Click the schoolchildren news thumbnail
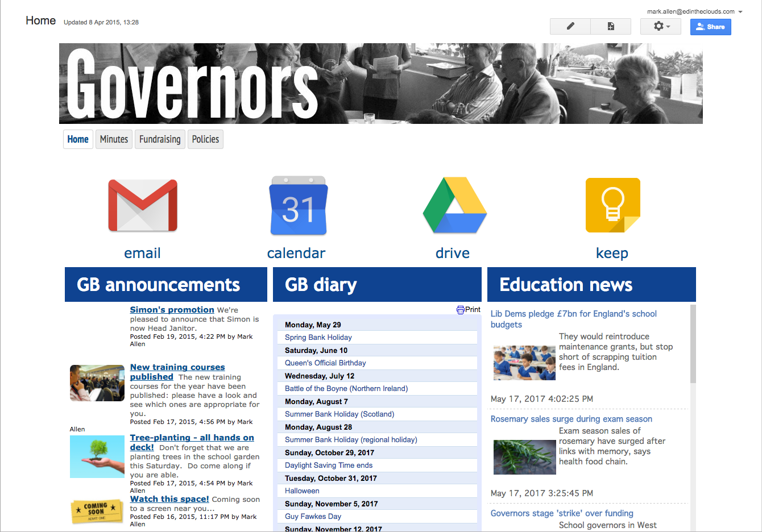This screenshot has width=762, height=532. coord(524,363)
